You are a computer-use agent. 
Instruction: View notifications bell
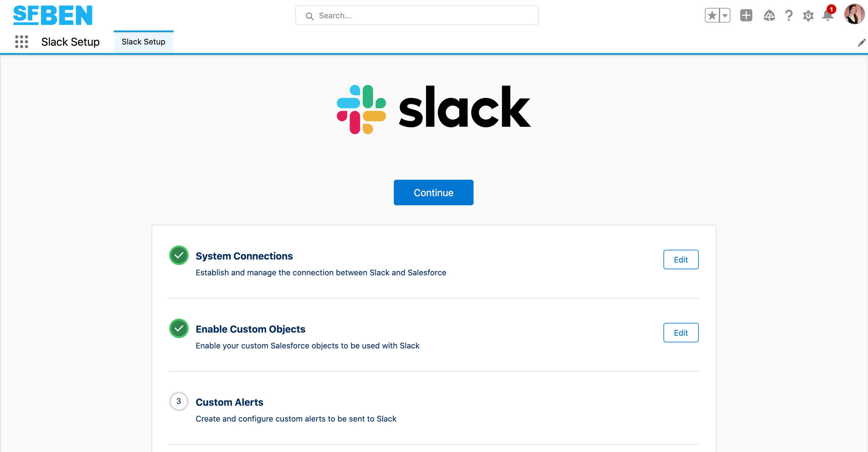(828, 15)
